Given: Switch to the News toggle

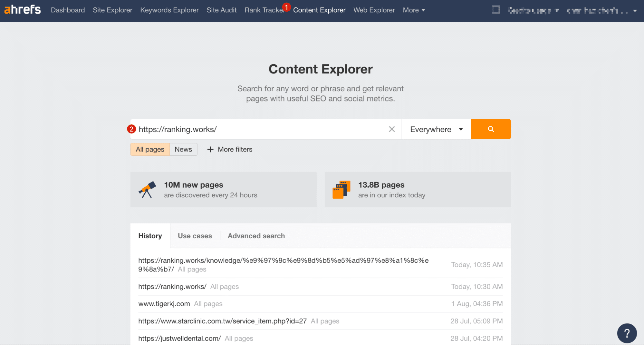Looking at the screenshot, I should (x=183, y=150).
